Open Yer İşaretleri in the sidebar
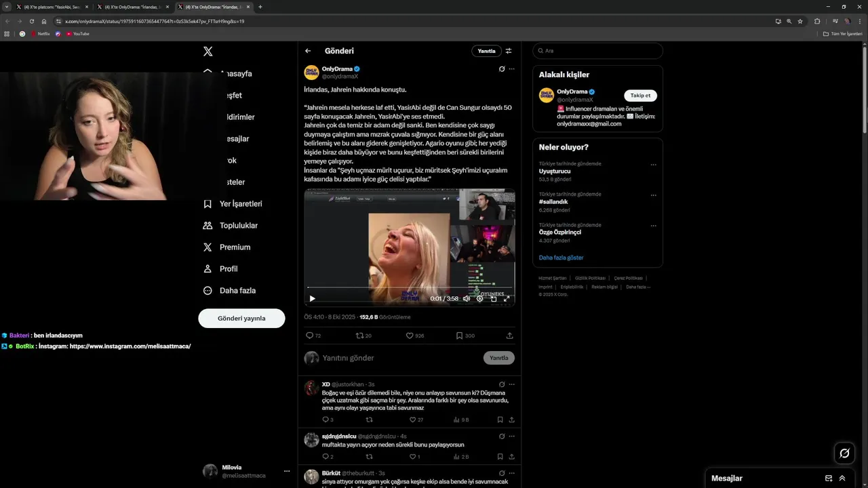 coord(233,204)
